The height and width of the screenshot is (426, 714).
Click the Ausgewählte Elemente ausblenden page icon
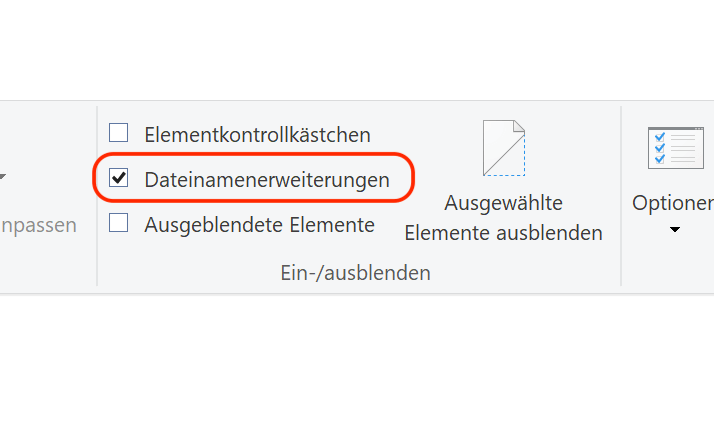pyautogui.click(x=504, y=148)
